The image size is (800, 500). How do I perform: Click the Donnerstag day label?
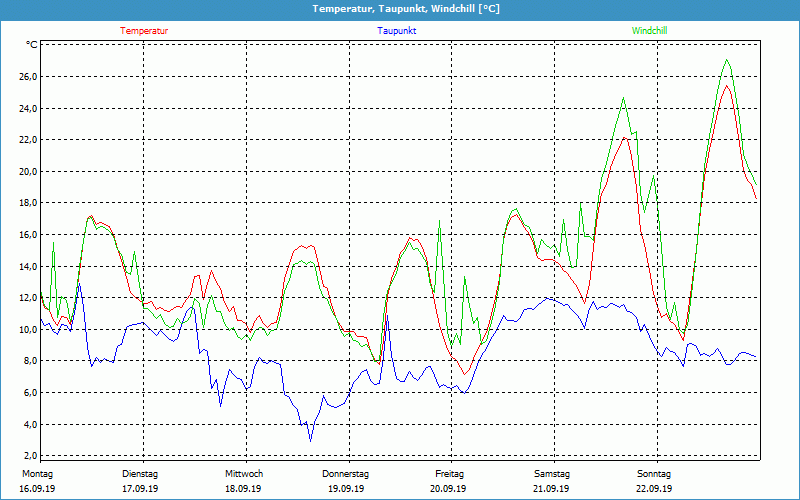coord(345,474)
